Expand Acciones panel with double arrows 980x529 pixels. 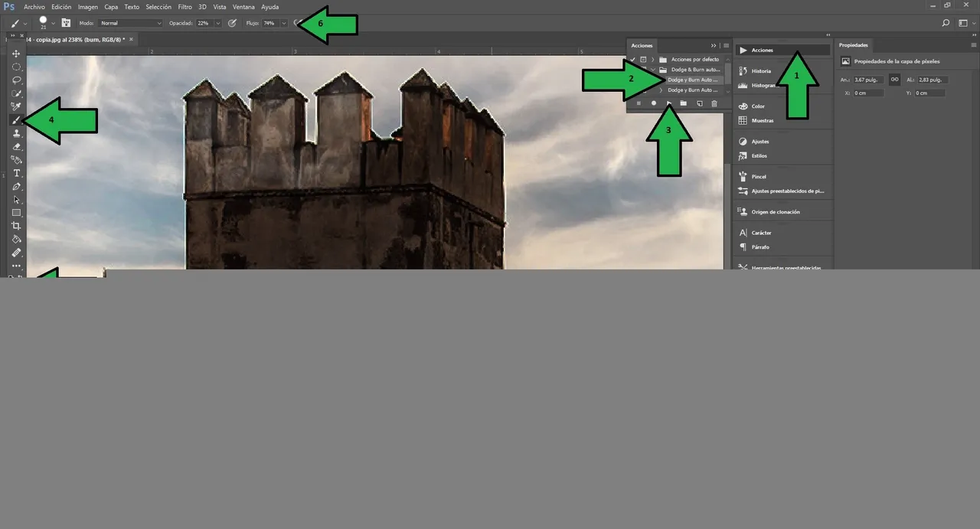coord(714,46)
